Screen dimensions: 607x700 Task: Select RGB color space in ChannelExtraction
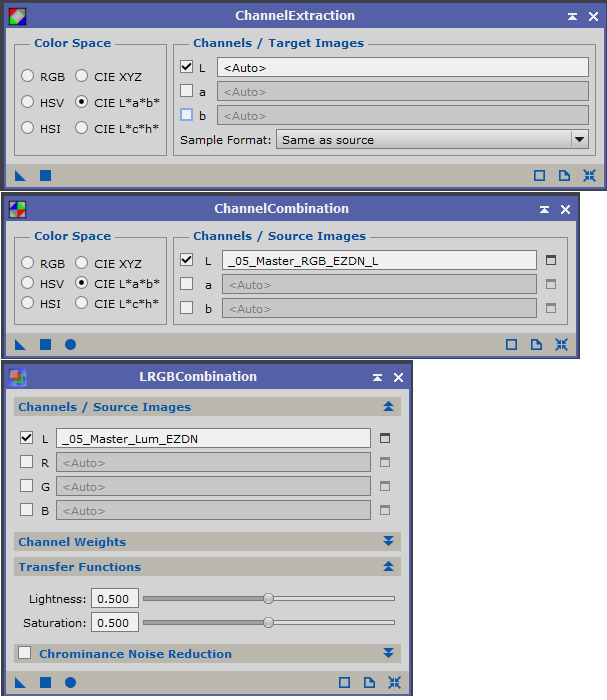tap(28, 76)
